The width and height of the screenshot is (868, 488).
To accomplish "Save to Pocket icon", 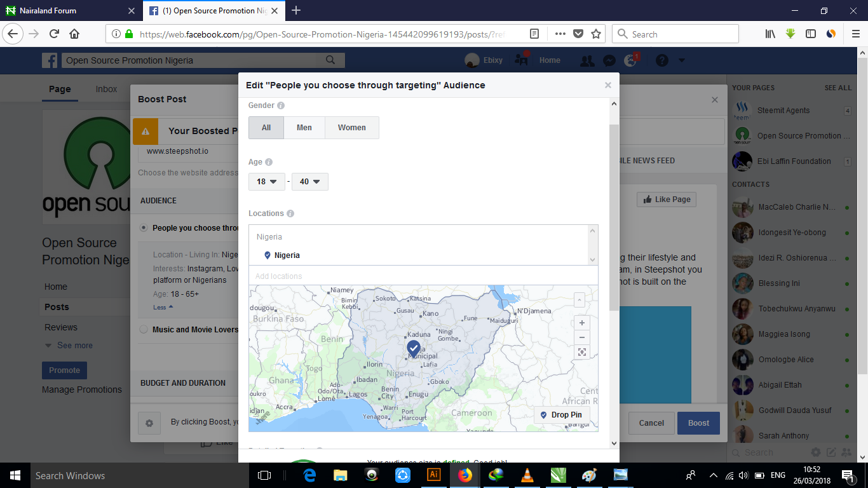I will (578, 34).
